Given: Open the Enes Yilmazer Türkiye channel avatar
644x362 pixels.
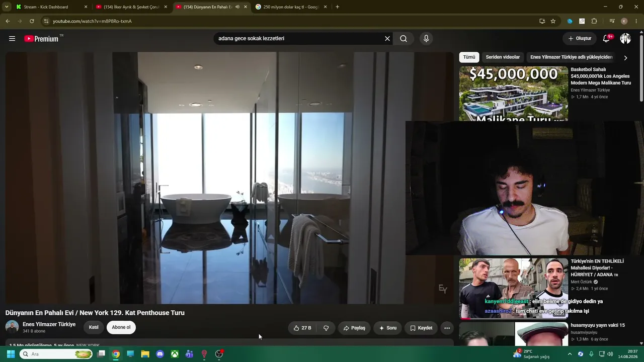Looking at the screenshot, I should click(x=12, y=327).
